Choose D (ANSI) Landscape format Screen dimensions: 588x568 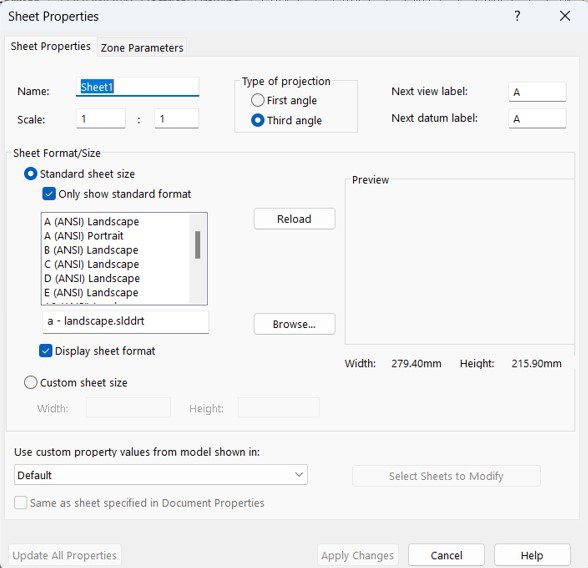click(x=92, y=279)
